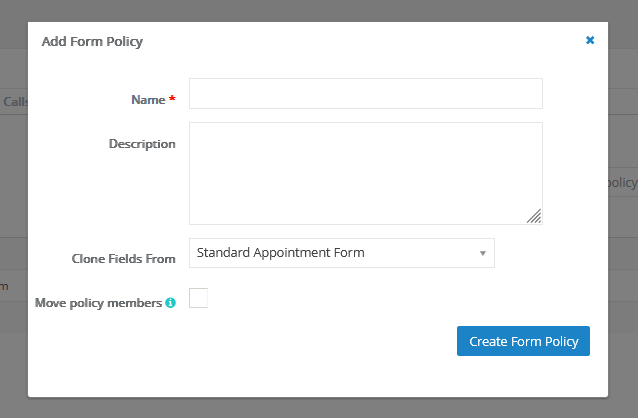638x418 pixels.
Task: Click the dimmed backdrop below the dialog
Action: click(319, 407)
